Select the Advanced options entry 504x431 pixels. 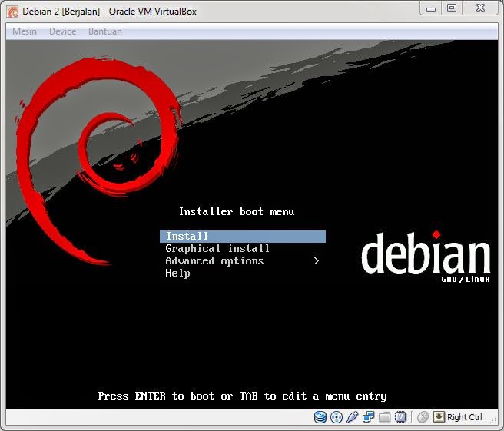click(243, 260)
